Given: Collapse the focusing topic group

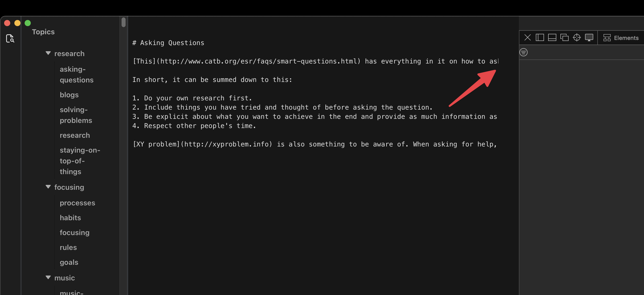Looking at the screenshot, I should coord(48,187).
